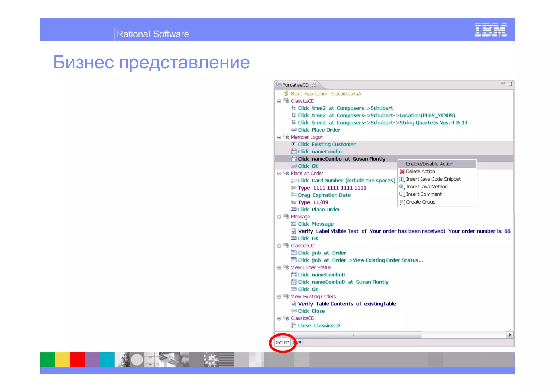The width and height of the screenshot is (555, 392).
Task: Click window icon of 'Click Message' row
Action: point(293,224)
